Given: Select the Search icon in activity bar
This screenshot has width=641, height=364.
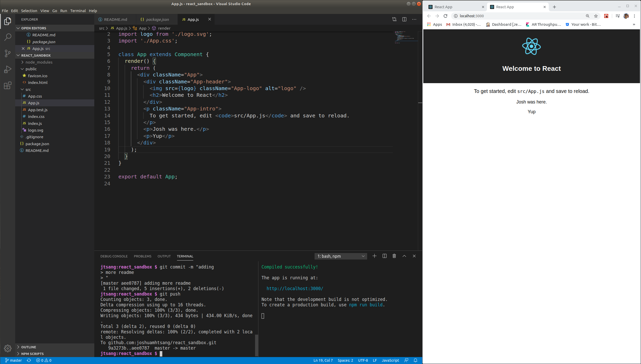Looking at the screenshot, I should [x=7, y=36].
